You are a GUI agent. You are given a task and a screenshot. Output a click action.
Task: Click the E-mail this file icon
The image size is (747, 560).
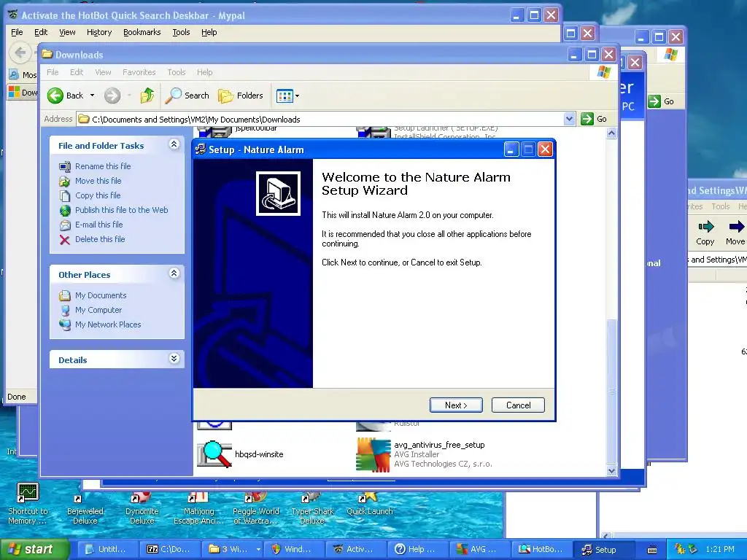65,225
